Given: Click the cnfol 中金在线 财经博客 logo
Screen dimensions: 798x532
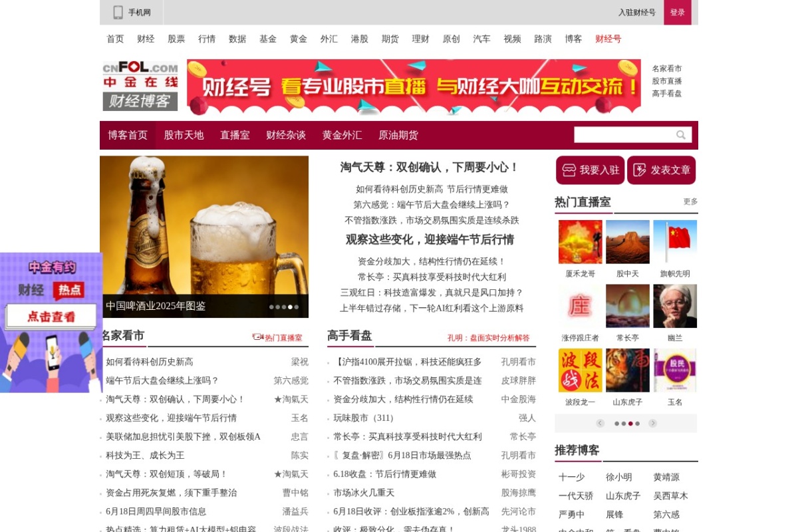Looking at the screenshot, I should click(x=140, y=86).
